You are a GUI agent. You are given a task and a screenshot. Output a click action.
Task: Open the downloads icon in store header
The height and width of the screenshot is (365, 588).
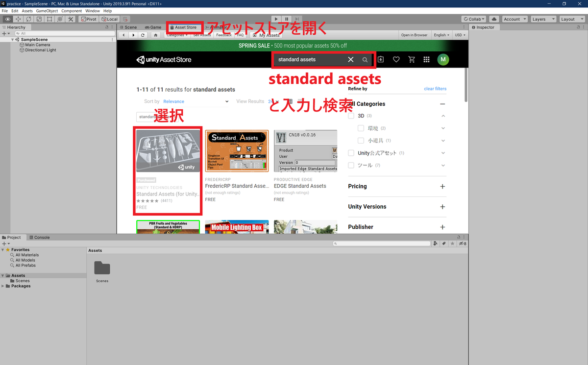[381, 59]
